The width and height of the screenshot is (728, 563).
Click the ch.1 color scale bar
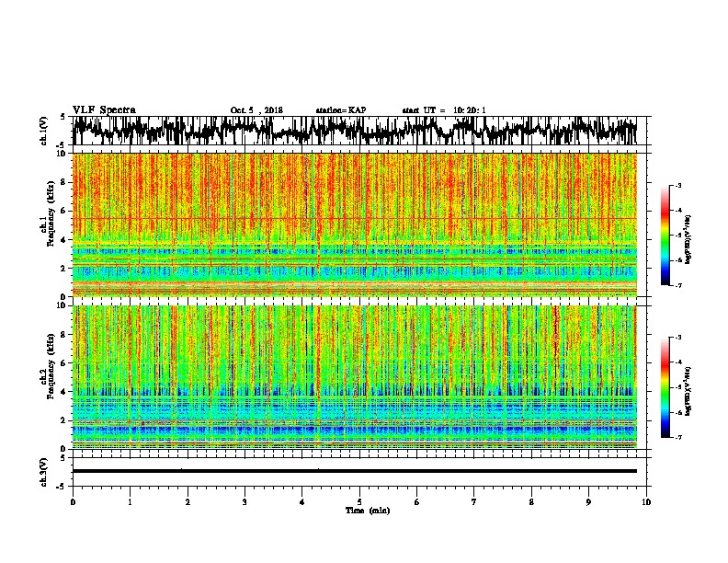[665, 236]
